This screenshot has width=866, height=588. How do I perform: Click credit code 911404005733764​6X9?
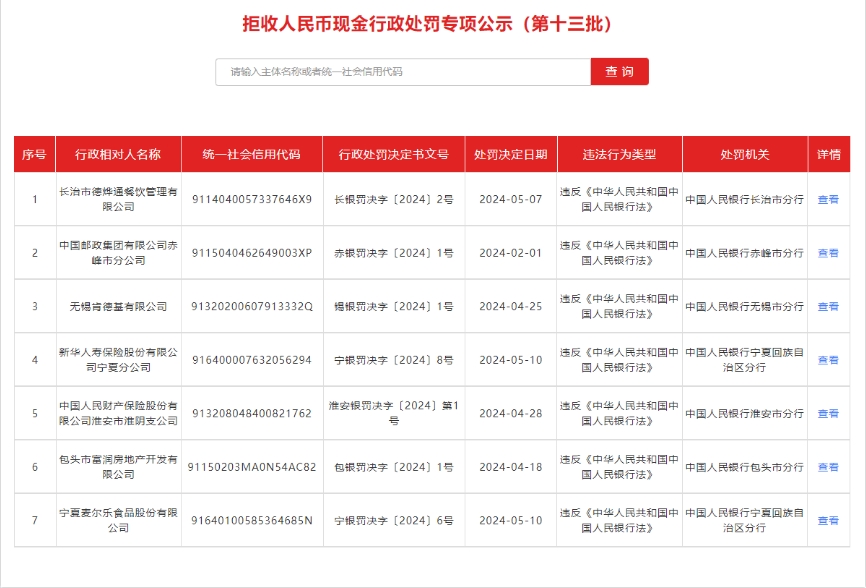(x=252, y=199)
